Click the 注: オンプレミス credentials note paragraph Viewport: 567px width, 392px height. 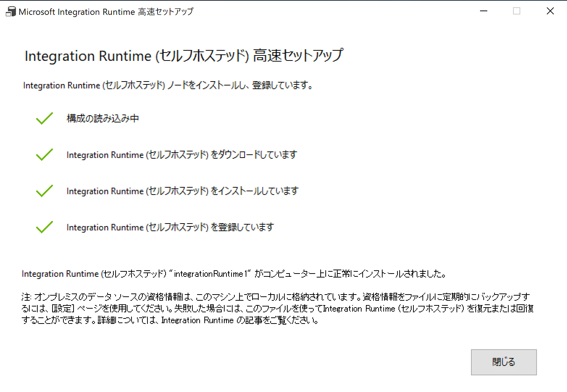click(x=278, y=308)
